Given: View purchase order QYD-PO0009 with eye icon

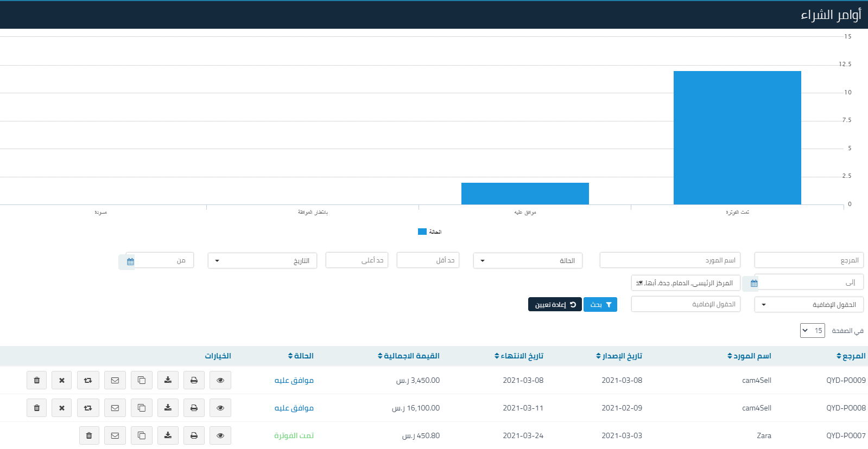Looking at the screenshot, I should pos(220,380).
